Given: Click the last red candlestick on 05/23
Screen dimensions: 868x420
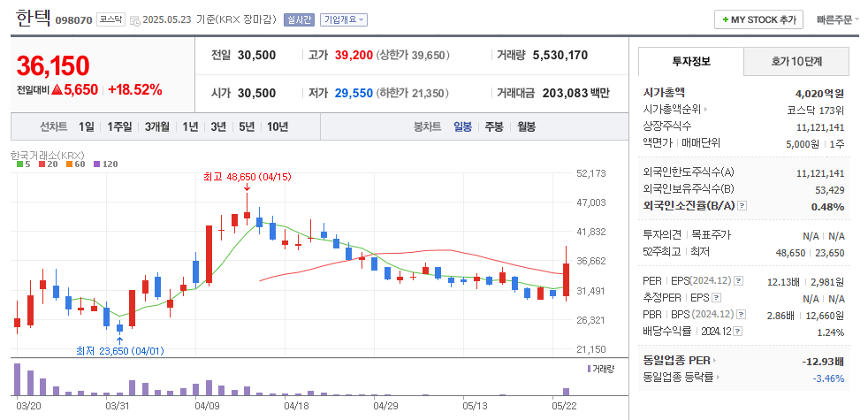Looking at the screenshot, I should coord(566,275).
